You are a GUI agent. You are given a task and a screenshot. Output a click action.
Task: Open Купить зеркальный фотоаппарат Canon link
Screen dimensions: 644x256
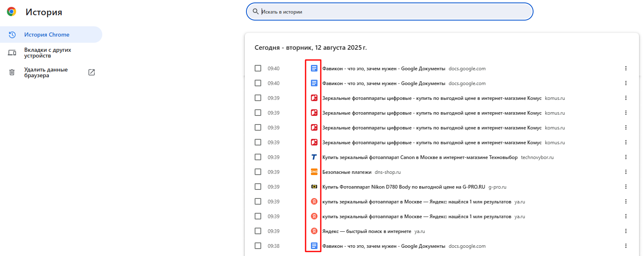point(420,157)
